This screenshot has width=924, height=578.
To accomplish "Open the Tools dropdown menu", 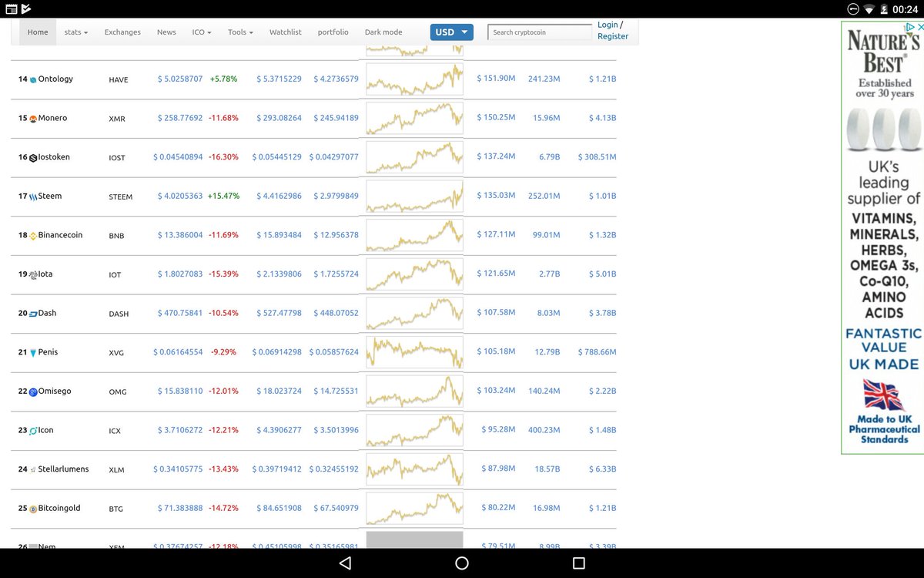I will (x=240, y=32).
